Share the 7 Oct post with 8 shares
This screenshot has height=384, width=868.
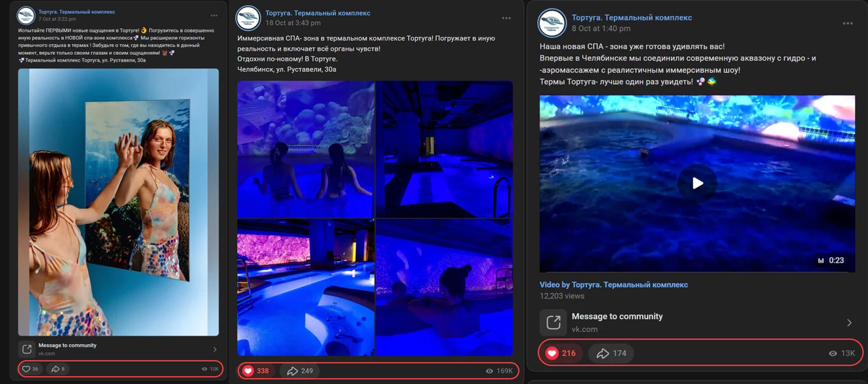(x=57, y=369)
